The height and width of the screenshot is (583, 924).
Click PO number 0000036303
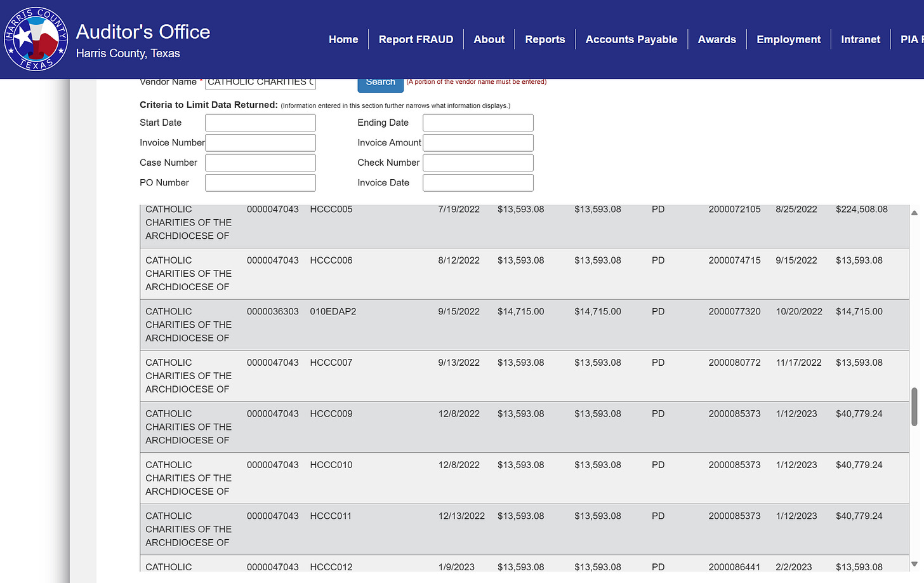273,311
